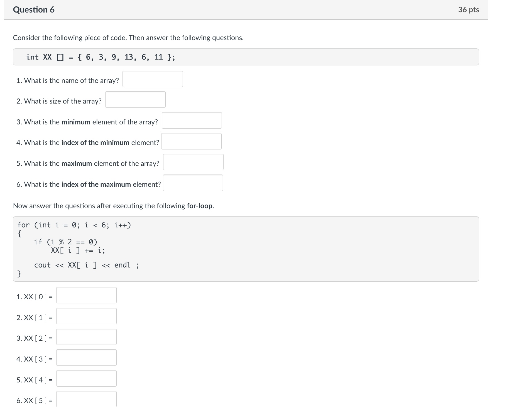
Task: Click the minimum element answer field
Action: [191, 121]
